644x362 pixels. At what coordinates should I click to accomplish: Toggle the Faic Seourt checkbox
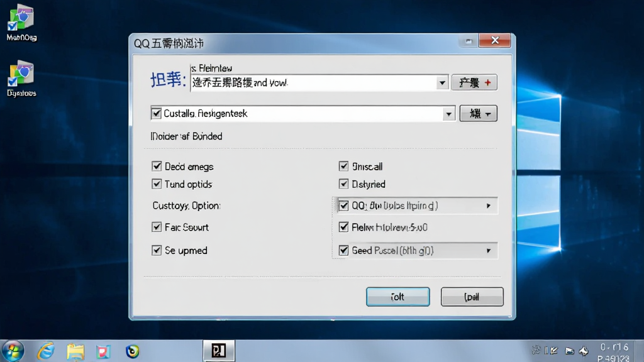(x=157, y=226)
